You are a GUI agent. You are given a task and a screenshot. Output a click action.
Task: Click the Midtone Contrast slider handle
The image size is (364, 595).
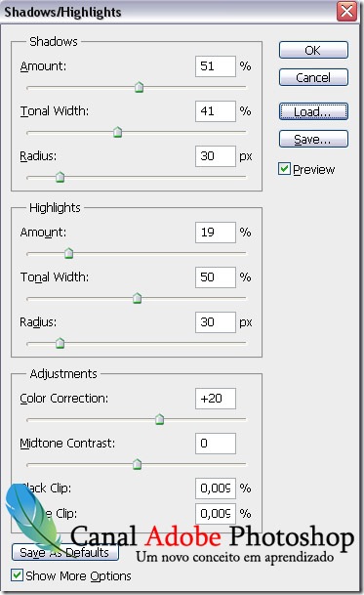[137, 464]
